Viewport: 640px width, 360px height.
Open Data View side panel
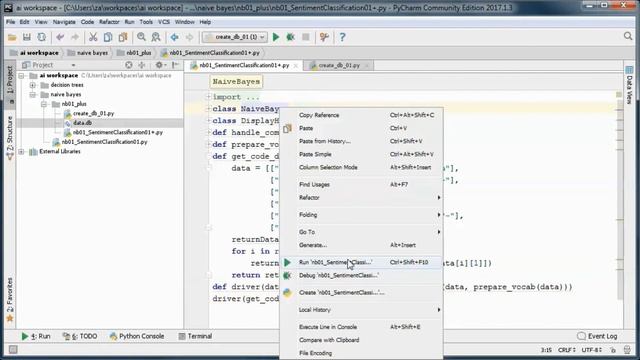click(x=629, y=85)
